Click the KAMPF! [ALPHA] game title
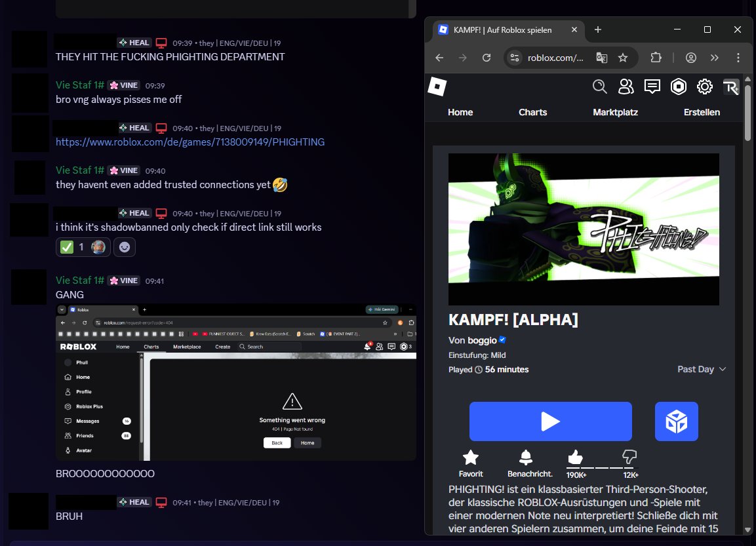Screen dimensions: 756x546 (513, 320)
